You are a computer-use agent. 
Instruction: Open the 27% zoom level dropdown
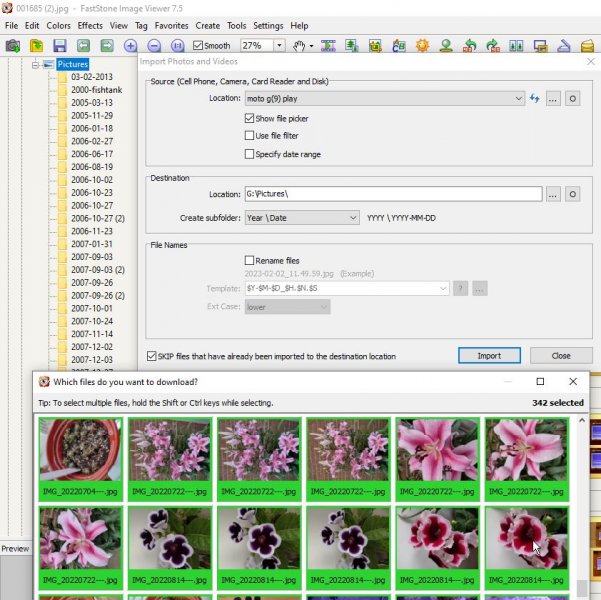[x=278, y=46]
